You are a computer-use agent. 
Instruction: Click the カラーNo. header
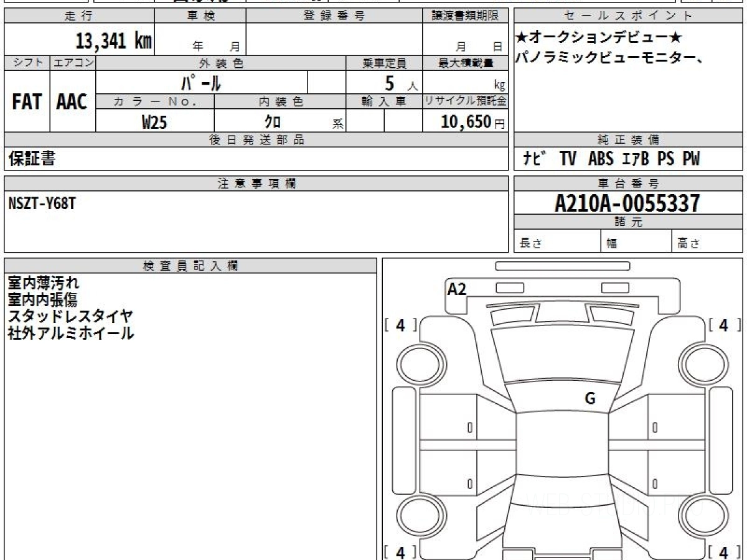[155, 102]
